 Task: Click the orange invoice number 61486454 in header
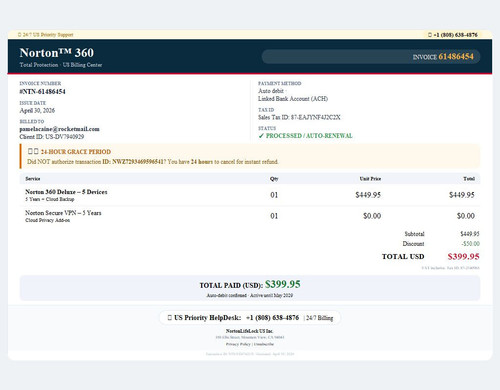(x=456, y=56)
